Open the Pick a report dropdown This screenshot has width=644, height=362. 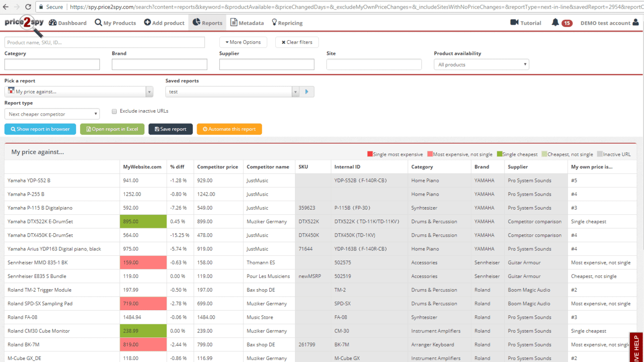pyautogui.click(x=78, y=92)
